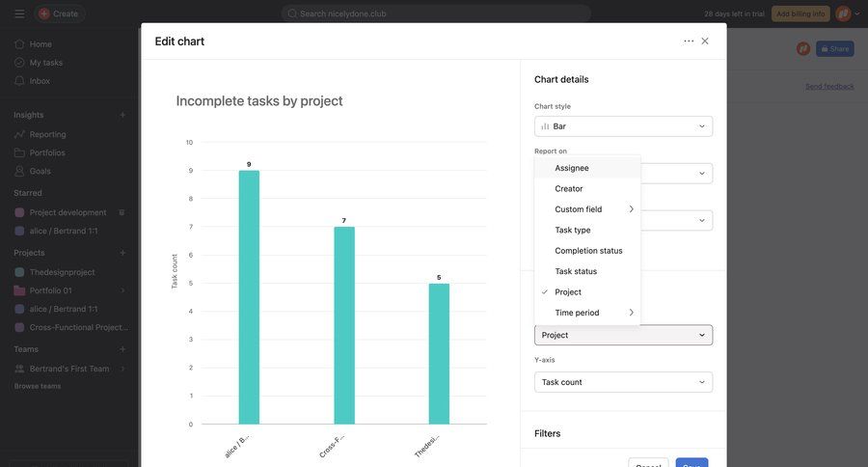The image size is (868, 467).
Task: Click the more options ellipsis in Edit chart
Action: point(689,41)
